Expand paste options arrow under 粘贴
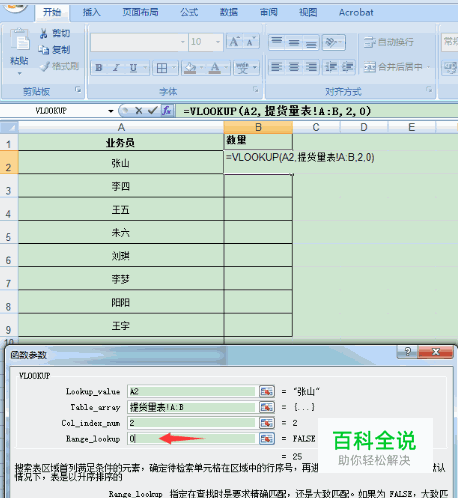Screen dimensions: 458x498 point(19,73)
